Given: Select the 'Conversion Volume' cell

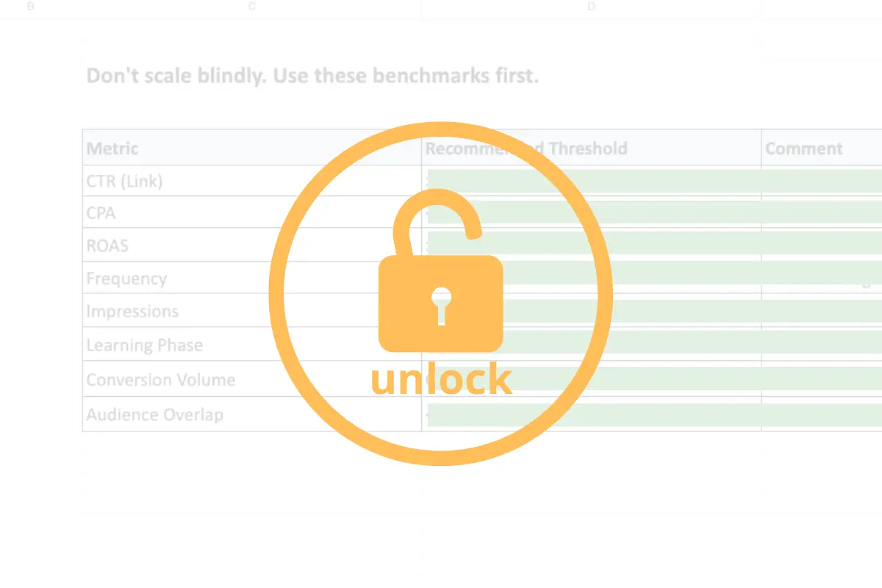Looking at the screenshot, I should click(252, 379).
